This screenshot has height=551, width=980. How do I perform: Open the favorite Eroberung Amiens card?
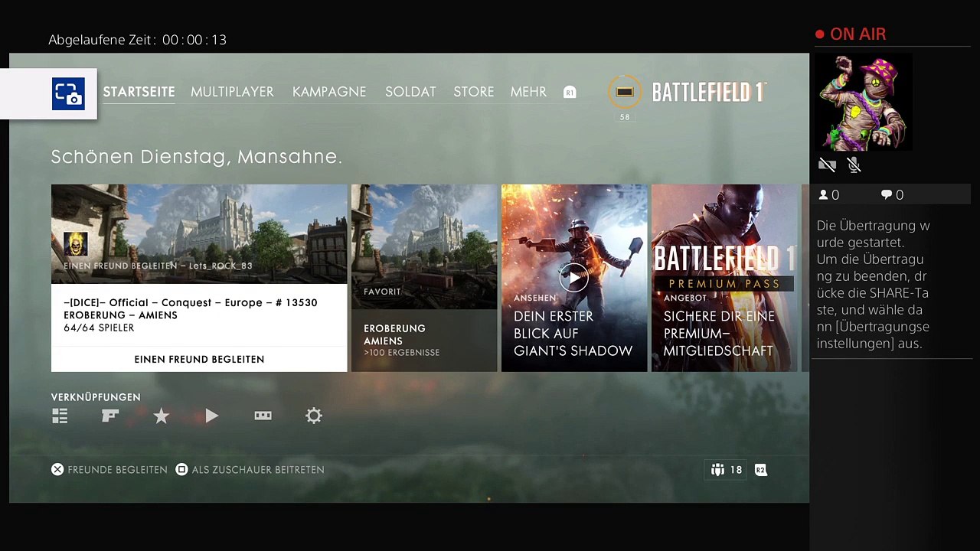click(424, 278)
